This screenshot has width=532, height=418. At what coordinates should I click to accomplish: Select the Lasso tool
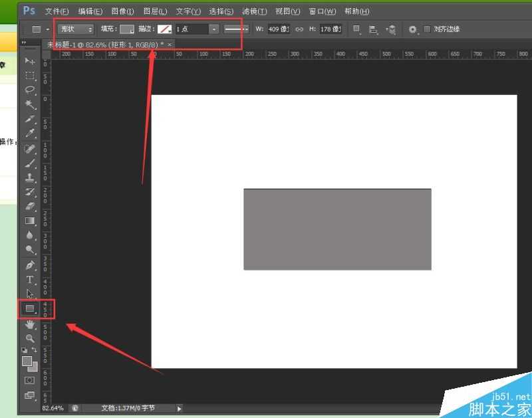tap(30, 90)
